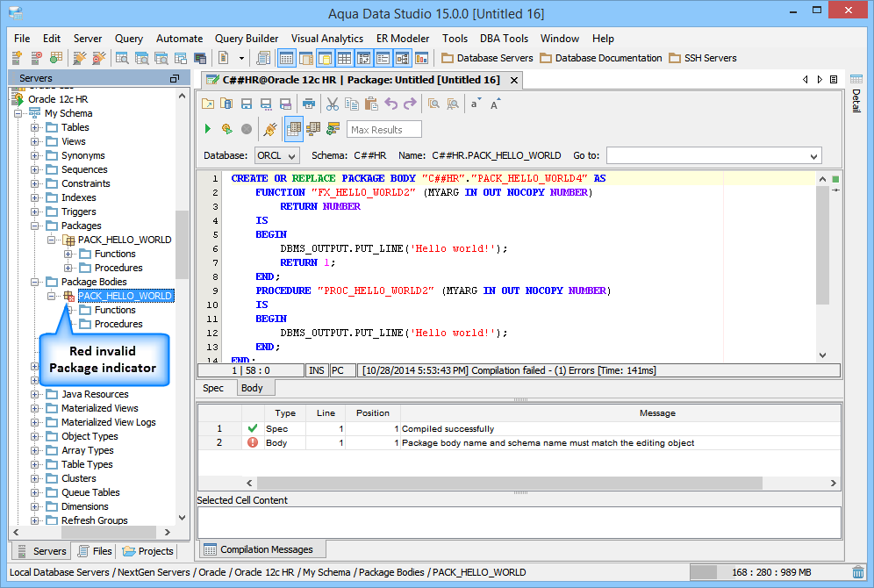Open the Query Builder menu
Image resolution: width=874 pixels, height=588 pixels.
247,39
